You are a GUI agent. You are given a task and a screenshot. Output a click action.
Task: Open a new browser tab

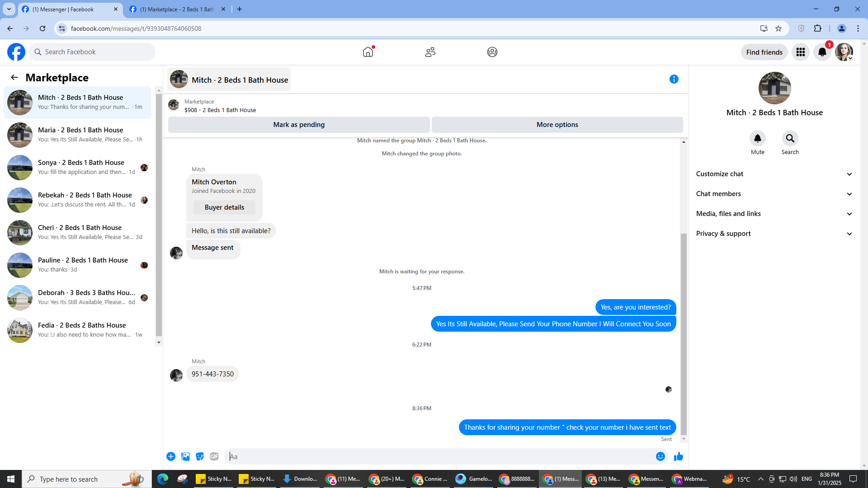[240, 9]
